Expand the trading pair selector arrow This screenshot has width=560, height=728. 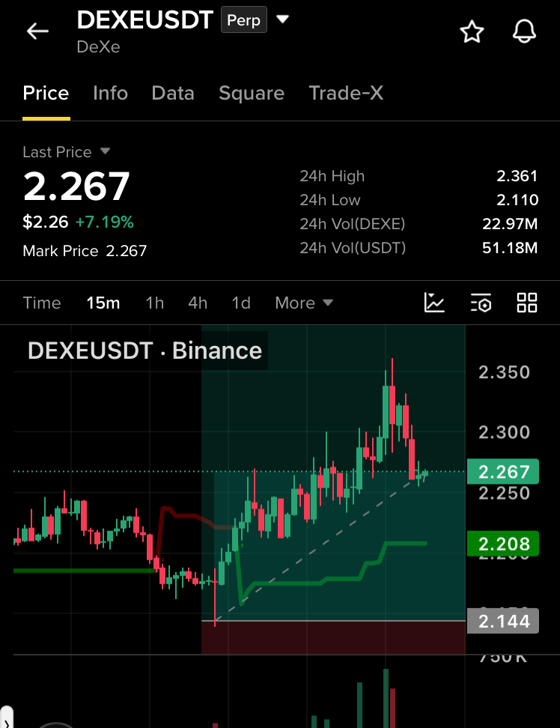coord(282,19)
